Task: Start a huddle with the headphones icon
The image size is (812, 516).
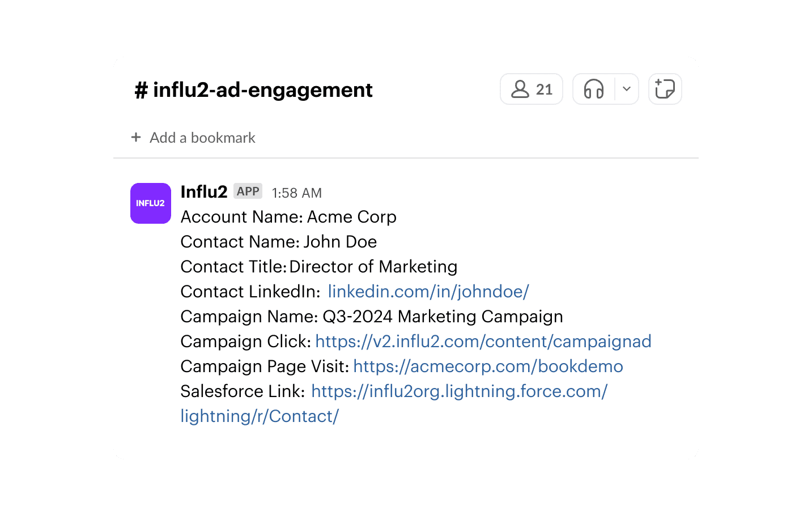Action: pyautogui.click(x=594, y=89)
